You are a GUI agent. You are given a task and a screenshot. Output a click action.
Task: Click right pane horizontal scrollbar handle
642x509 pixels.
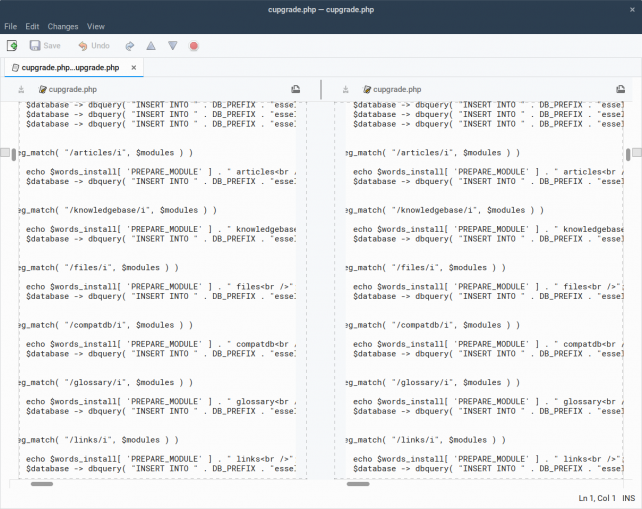[358, 485]
